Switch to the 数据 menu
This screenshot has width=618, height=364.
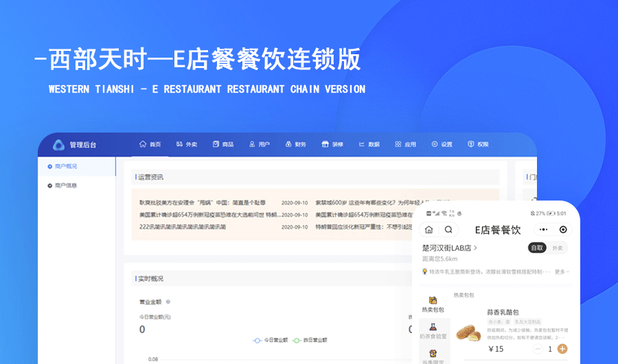point(369,144)
